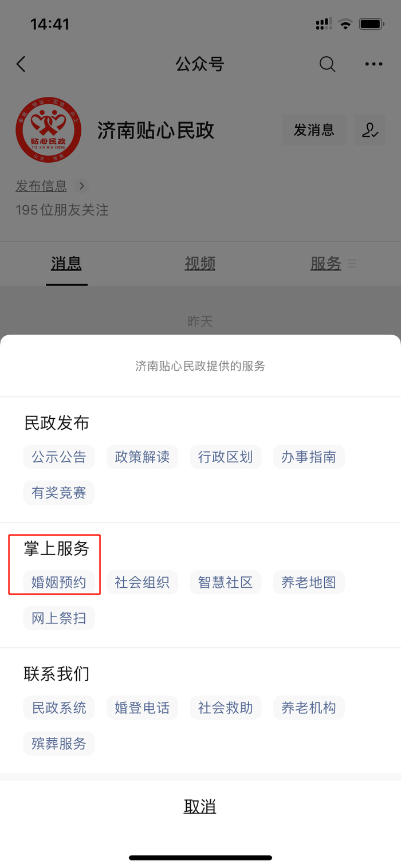Open the 养老地图 service
Image resolution: width=401 pixels, height=868 pixels.
(x=309, y=582)
